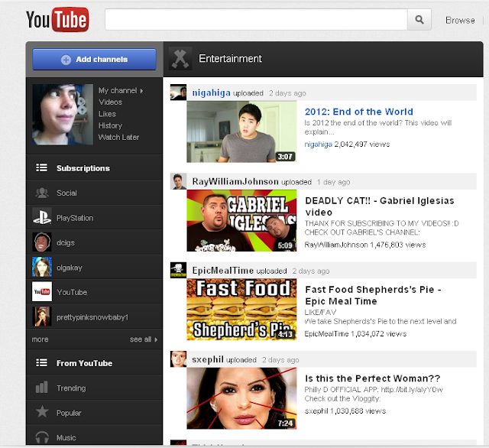Click nigahiga link beside 2,042,497 views
489x448 pixels.
[x=318, y=144]
